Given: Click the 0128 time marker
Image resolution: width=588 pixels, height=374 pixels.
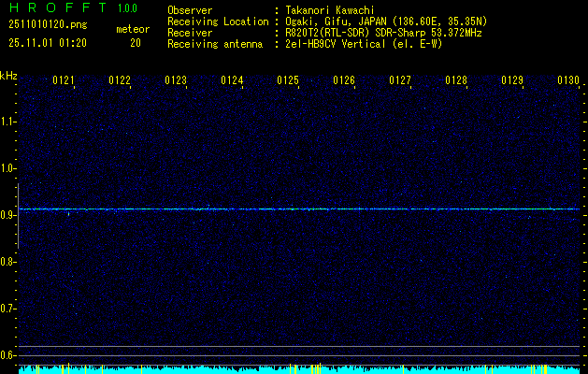Looking at the screenshot, I should 456,80.
